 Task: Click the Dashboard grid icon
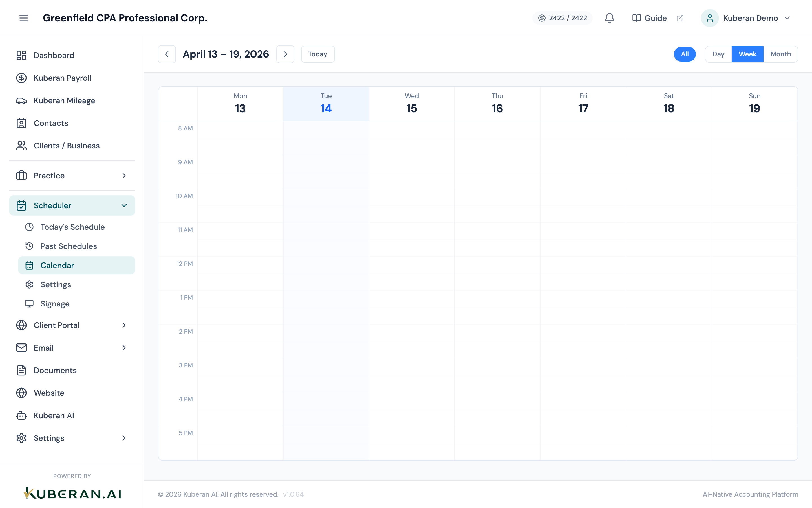[21, 55]
